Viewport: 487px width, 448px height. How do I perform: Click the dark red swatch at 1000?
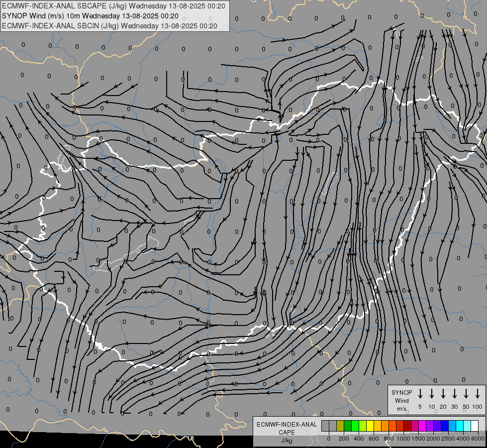tap(407, 426)
